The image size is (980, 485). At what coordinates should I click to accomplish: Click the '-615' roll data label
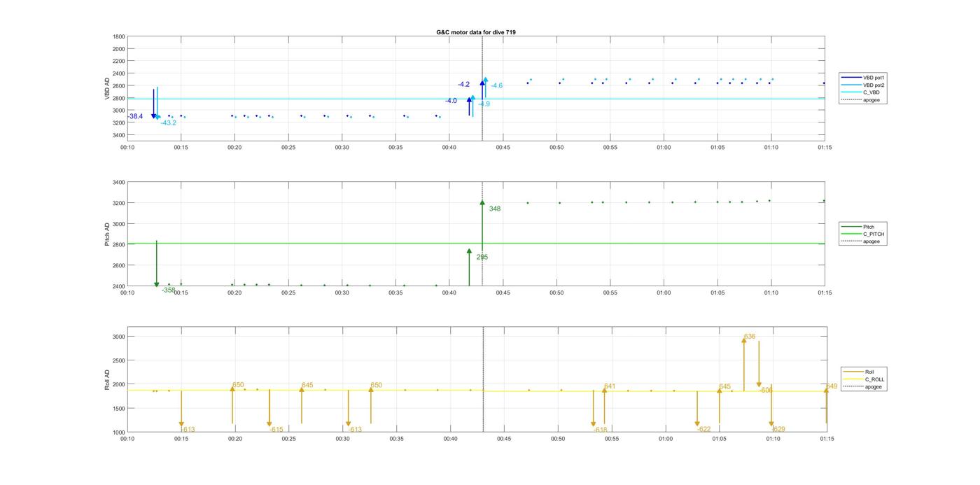pos(276,430)
